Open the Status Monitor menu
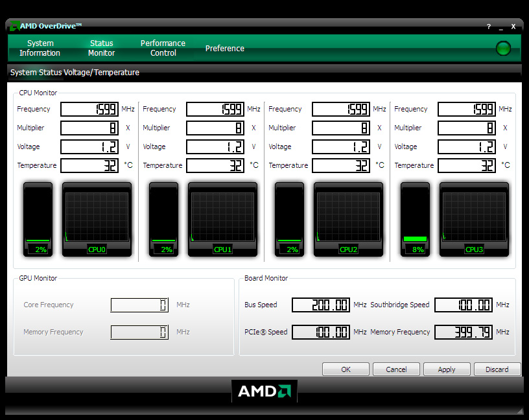 coord(102,48)
